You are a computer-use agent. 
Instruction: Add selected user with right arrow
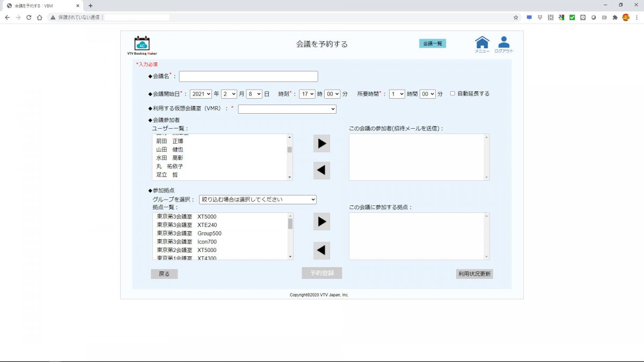click(x=321, y=144)
